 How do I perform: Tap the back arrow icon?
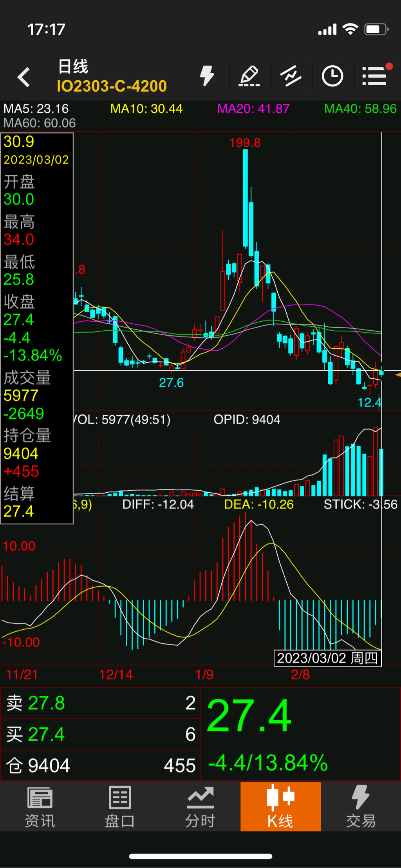coord(24,77)
